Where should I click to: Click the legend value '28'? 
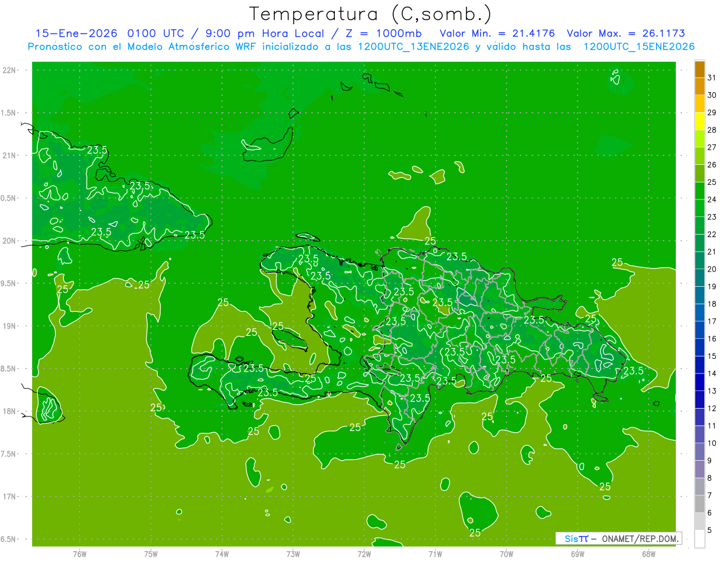tap(712, 130)
